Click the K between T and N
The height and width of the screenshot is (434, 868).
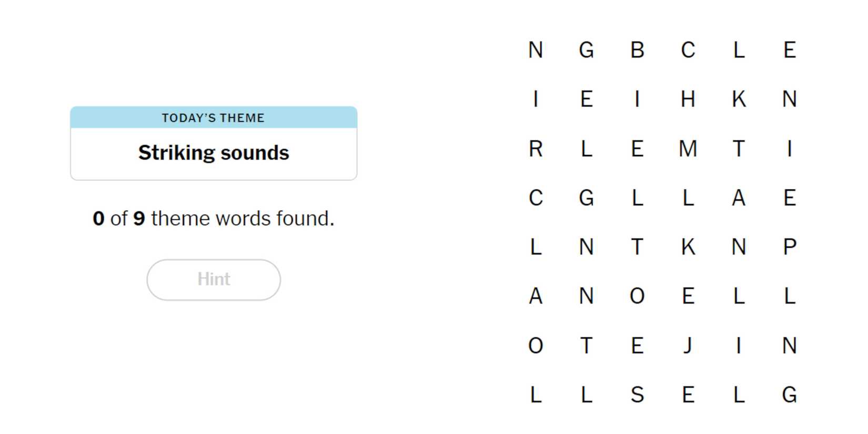(x=688, y=247)
